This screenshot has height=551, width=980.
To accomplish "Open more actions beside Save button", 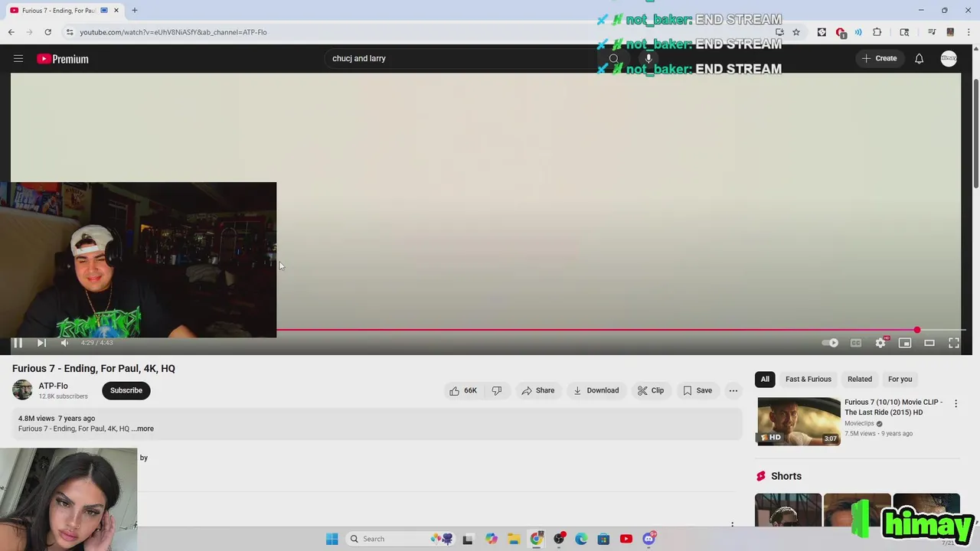I will 733,390.
